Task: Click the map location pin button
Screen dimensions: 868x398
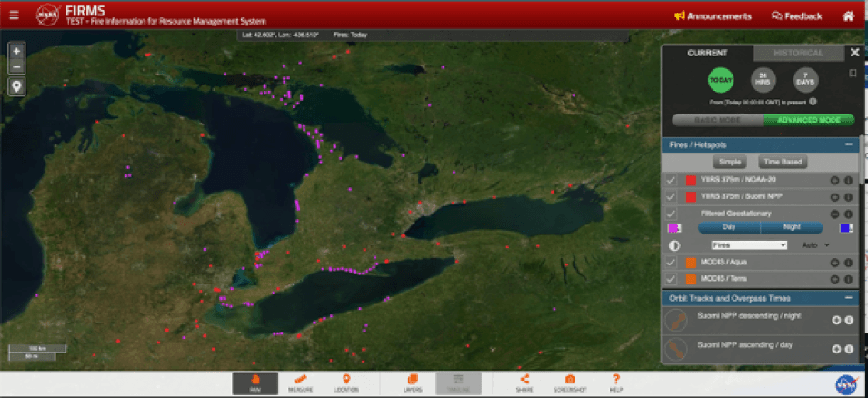Action: pos(16,86)
